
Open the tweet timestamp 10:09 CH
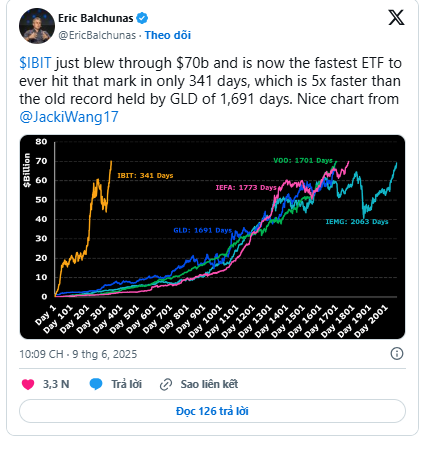click(x=41, y=354)
